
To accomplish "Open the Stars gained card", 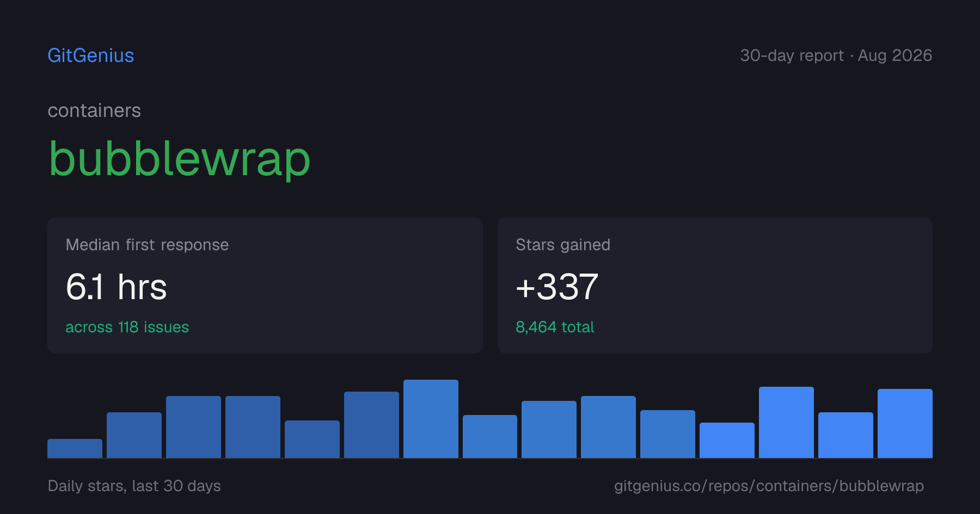I will (x=715, y=286).
